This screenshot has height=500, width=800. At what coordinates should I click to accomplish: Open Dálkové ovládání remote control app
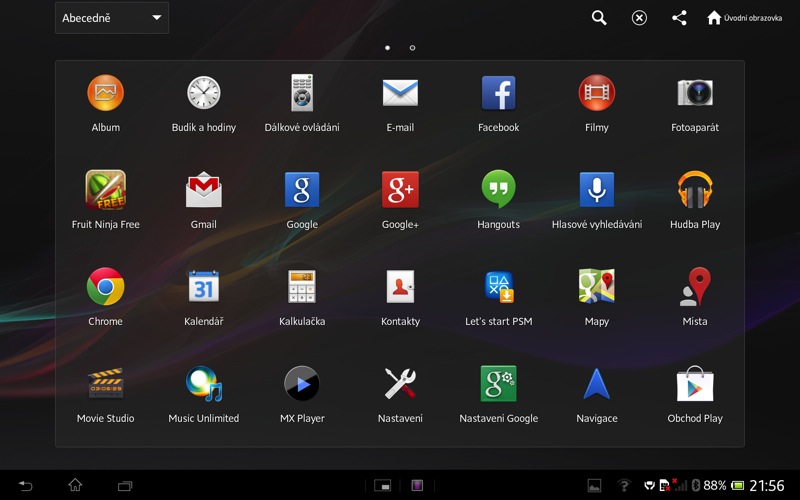tap(302, 93)
